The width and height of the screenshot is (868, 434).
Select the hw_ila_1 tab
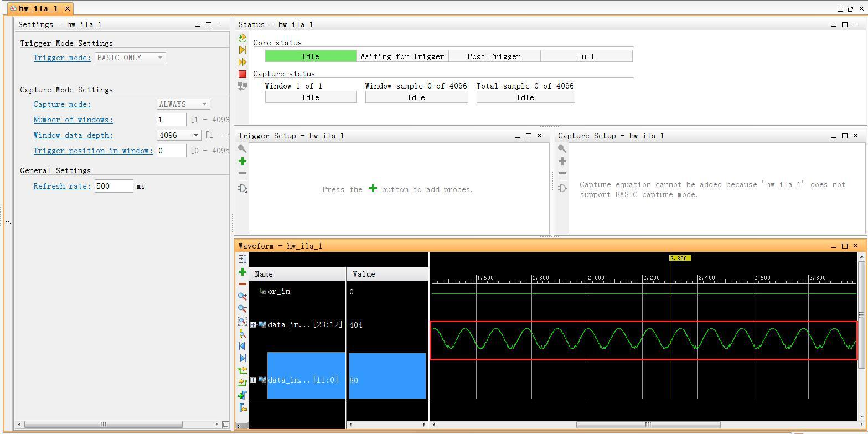(38, 8)
